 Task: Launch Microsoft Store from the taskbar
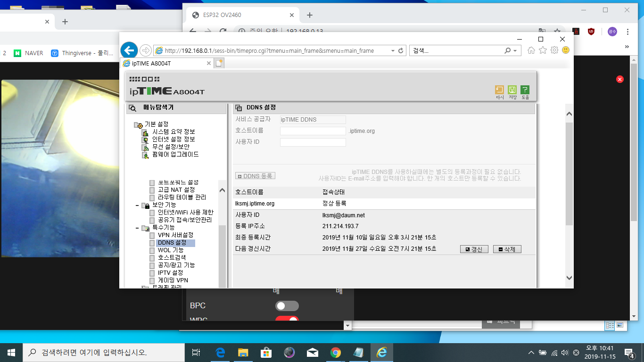click(266, 353)
